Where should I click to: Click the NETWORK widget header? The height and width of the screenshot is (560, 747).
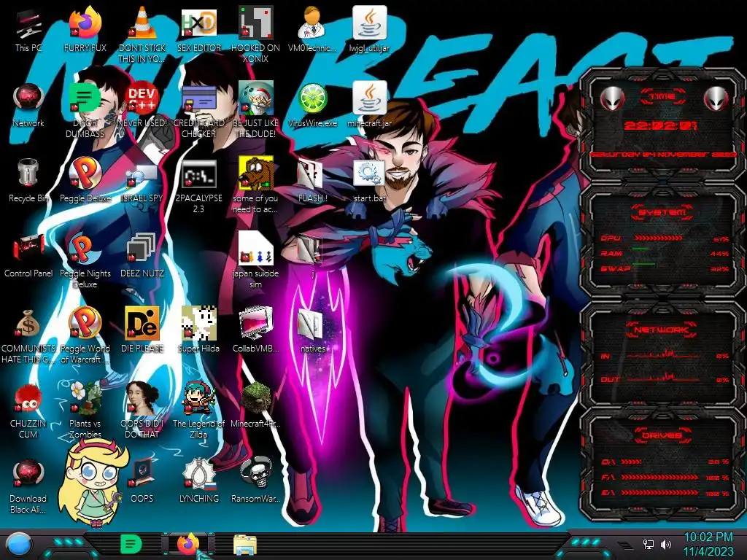662,329
